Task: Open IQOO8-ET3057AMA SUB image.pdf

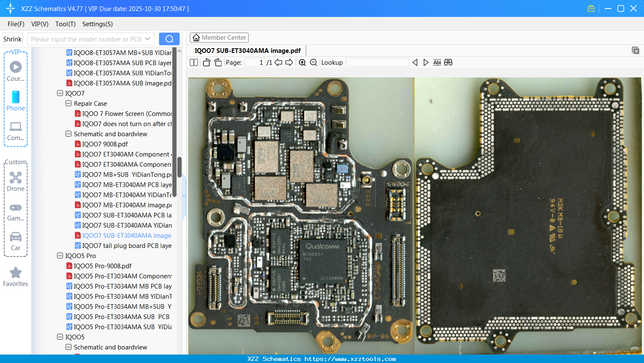Action: [x=123, y=83]
